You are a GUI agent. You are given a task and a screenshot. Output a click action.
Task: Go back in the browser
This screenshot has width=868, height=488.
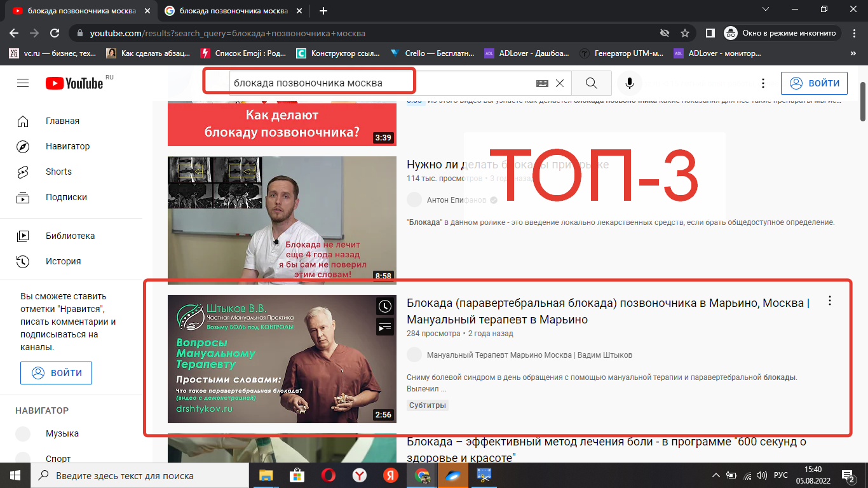[14, 33]
